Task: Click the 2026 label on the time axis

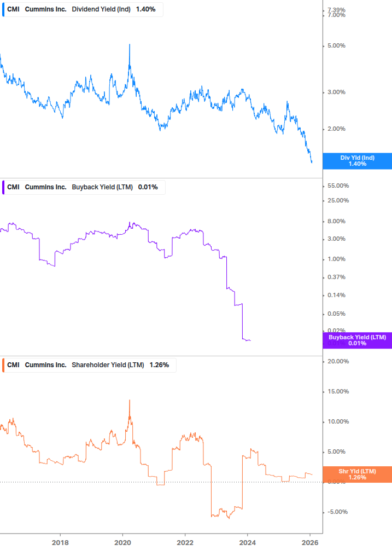Action: [x=310, y=543]
